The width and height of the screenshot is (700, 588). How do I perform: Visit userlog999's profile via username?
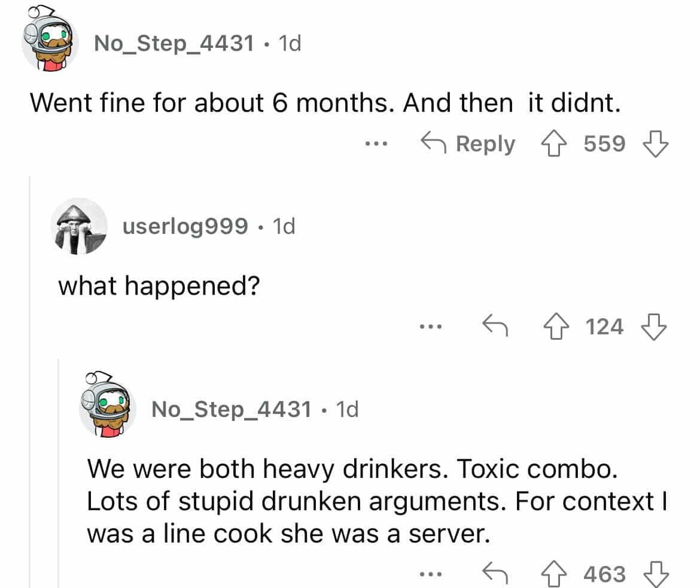coord(185,226)
